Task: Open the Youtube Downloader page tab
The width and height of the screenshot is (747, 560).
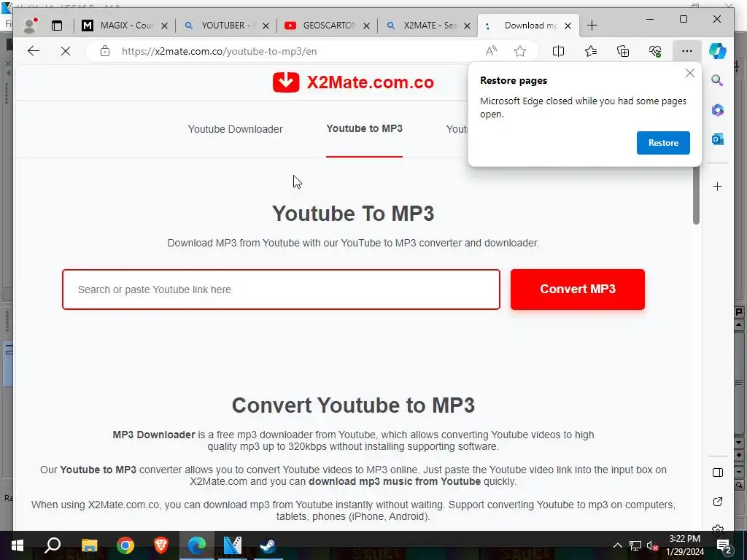Action: [x=236, y=129]
